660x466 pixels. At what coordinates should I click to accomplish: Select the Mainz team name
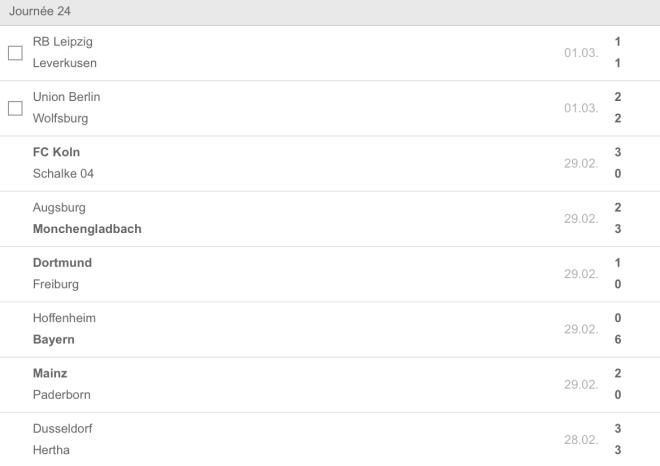point(50,373)
